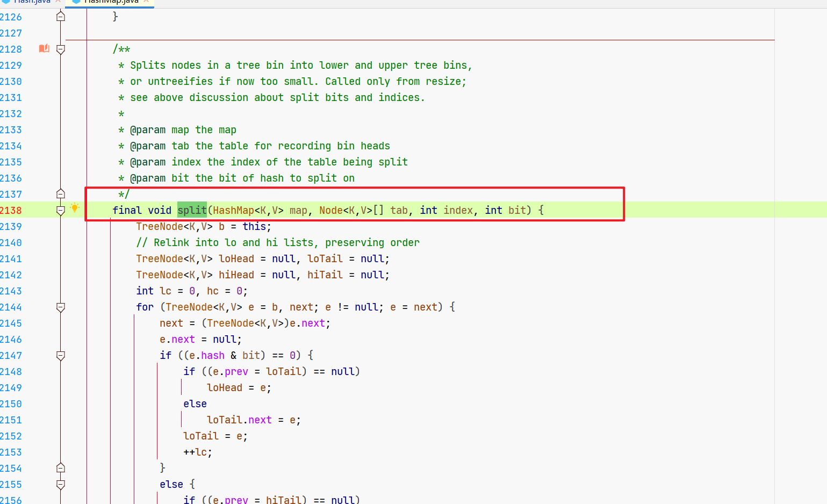This screenshot has width=827, height=504.
Task: Click the 'map' parameter in method signature
Action: tap(298, 210)
